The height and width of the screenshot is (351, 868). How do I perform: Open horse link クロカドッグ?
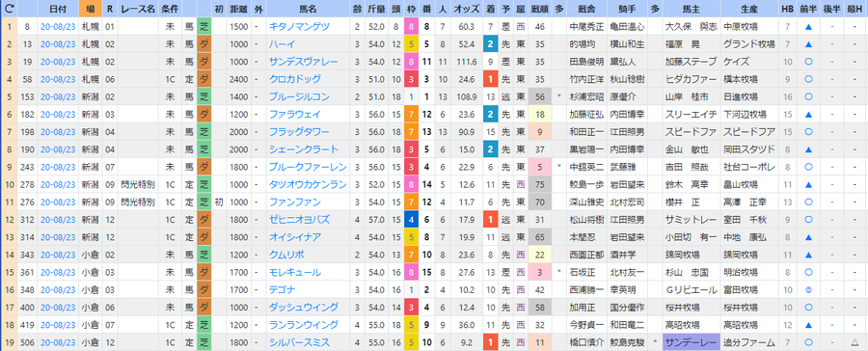293,79
